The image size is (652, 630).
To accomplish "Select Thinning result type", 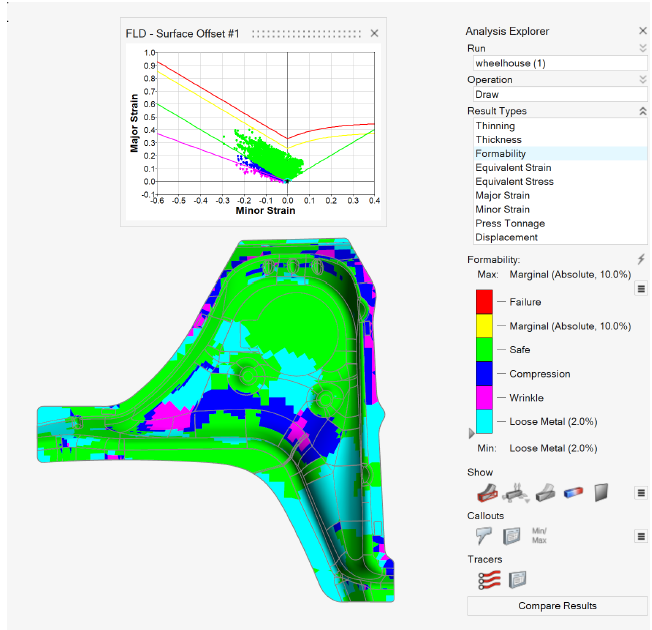I will tap(495, 126).
